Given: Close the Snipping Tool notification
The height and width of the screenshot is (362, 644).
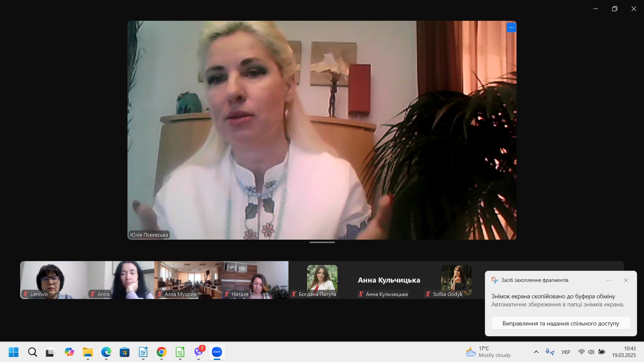Looking at the screenshot, I should click(x=626, y=280).
